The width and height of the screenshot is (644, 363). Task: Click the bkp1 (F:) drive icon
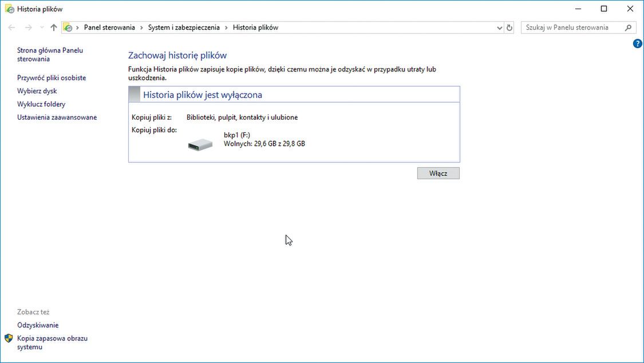(x=200, y=144)
